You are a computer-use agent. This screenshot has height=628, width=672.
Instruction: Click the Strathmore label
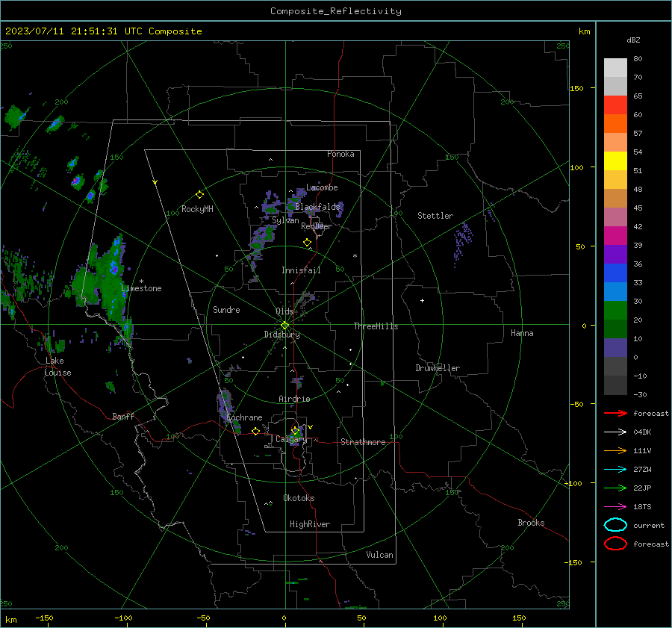tap(363, 442)
